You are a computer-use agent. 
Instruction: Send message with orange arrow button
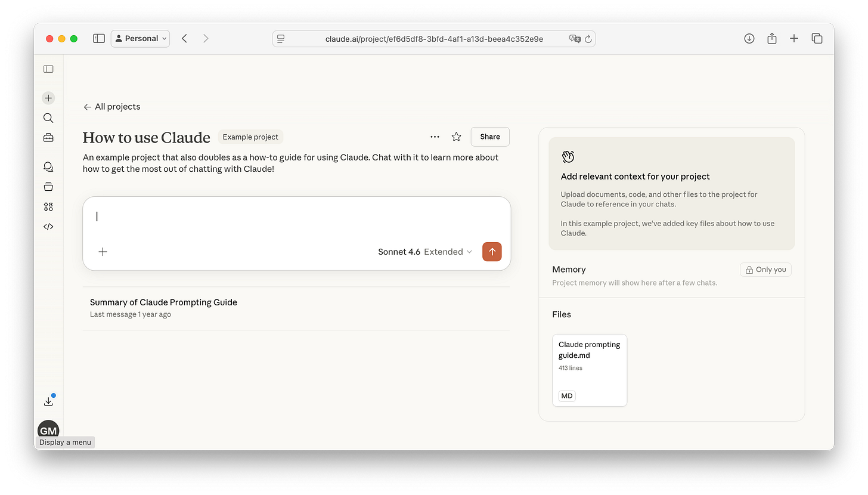492,252
